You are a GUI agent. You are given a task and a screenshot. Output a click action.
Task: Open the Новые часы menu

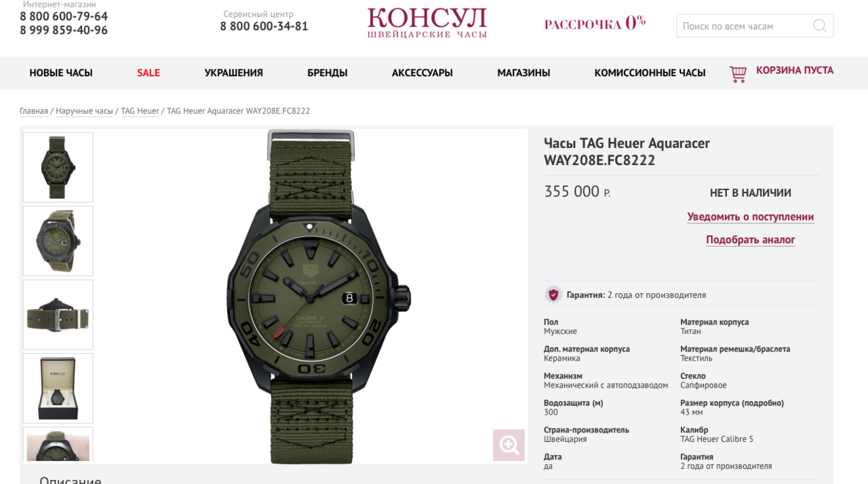coord(61,73)
